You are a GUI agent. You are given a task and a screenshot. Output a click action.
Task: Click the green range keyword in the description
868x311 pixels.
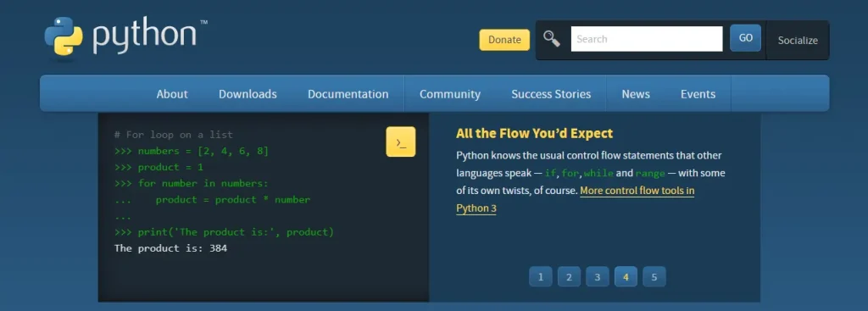pyautogui.click(x=650, y=173)
